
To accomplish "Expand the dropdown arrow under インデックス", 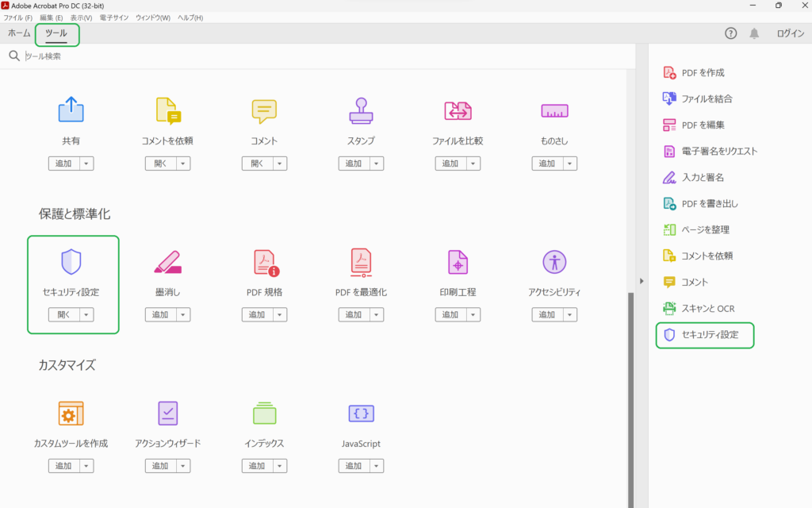I will pos(280,466).
